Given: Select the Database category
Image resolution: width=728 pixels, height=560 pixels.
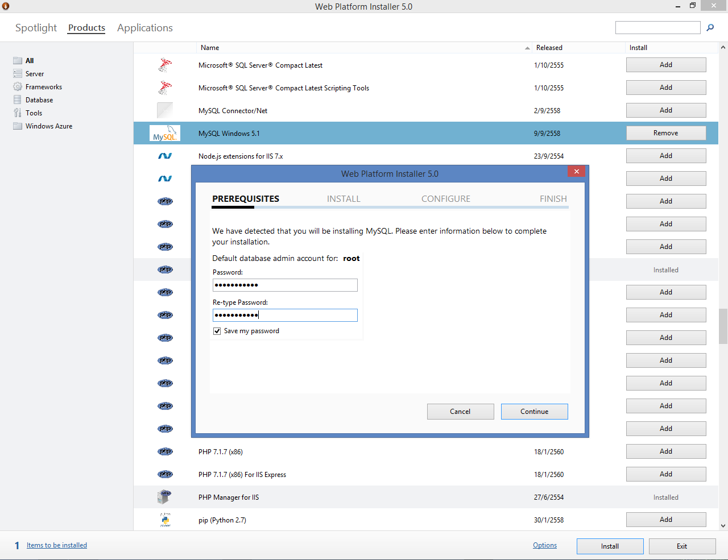Looking at the screenshot, I should pos(39,100).
